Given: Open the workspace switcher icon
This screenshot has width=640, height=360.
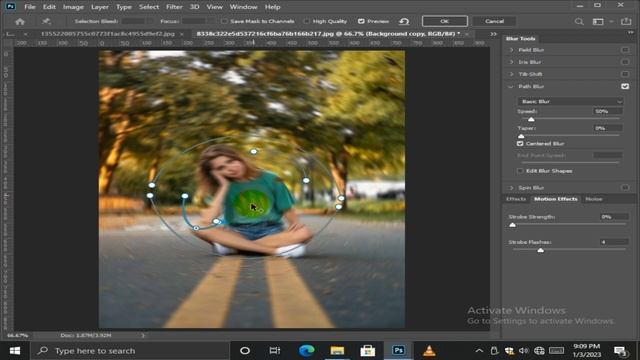Looking at the screenshot, I should (x=598, y=21).
